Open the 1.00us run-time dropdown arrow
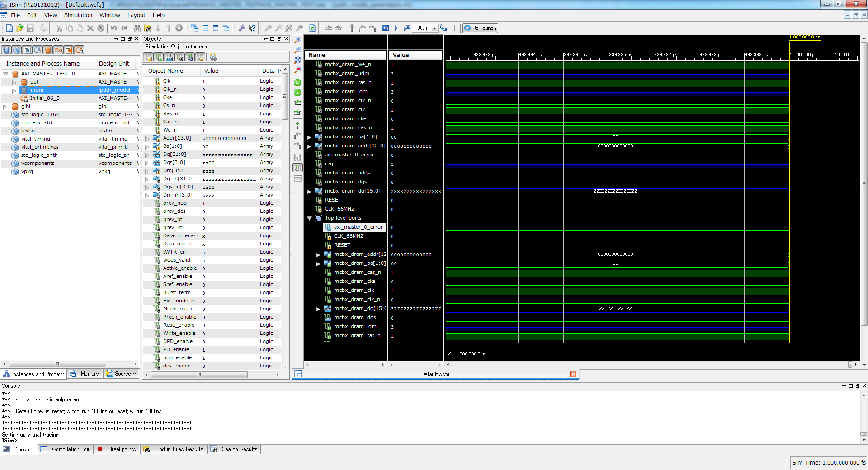The height and width of the screenshot is (470, 868). coord(434,28)
